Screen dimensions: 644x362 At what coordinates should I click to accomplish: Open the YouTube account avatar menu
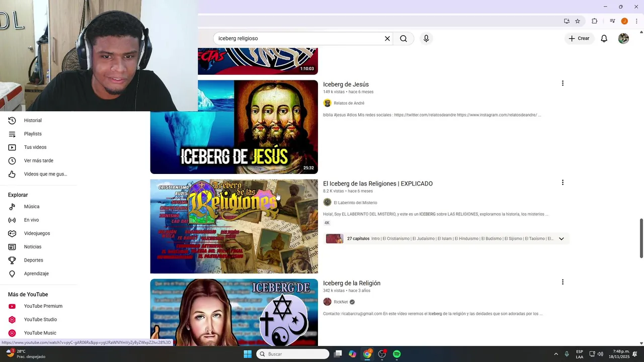point(623,38)
